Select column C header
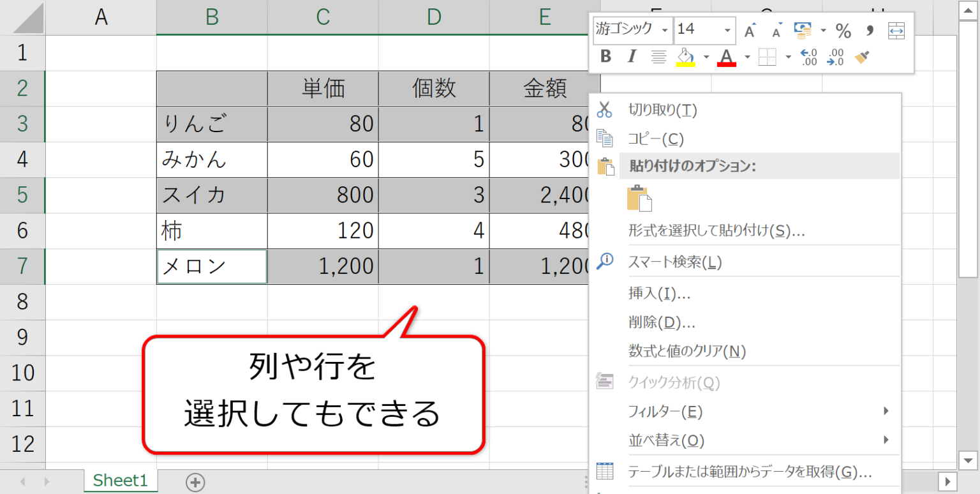 pyautogui.click(x=323, y=17)
